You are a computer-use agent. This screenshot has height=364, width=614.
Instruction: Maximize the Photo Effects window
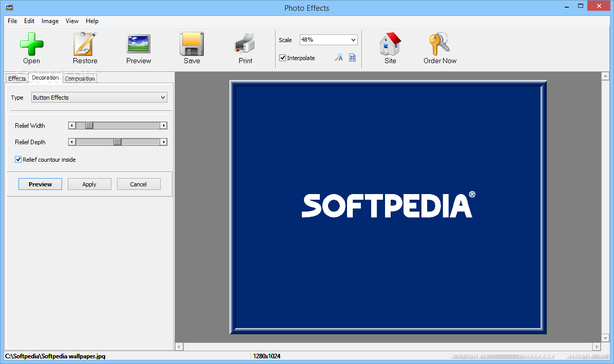tap(580, 6)
